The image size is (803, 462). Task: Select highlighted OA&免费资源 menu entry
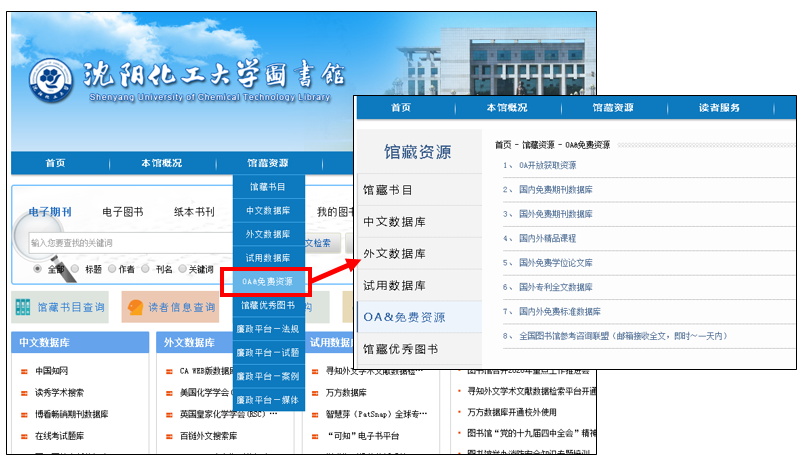coord(267,282)
